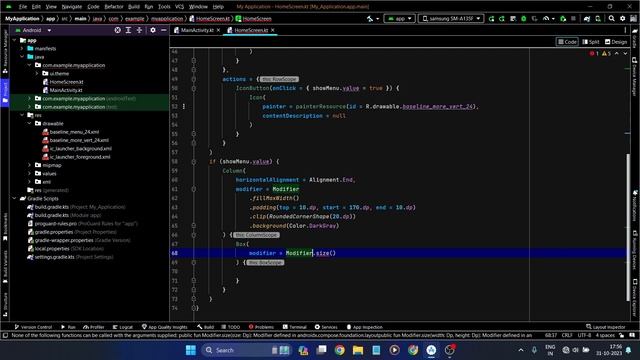Click the Search Everywhere magnifier icon
This screenshot has height=360, width=640.
coord(611,19)
